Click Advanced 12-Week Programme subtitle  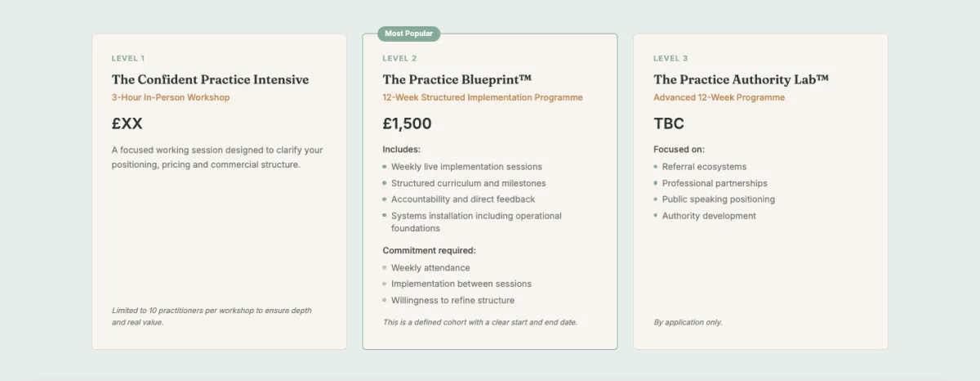(719, 97)
